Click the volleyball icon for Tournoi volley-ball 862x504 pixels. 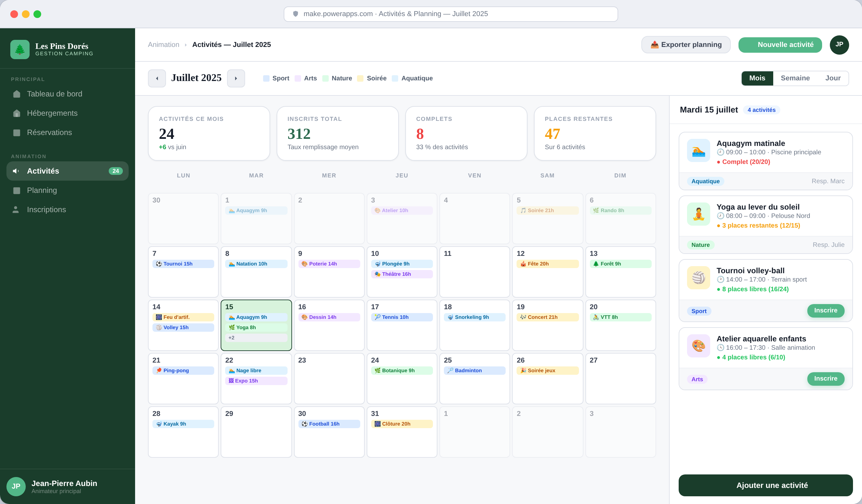[698, 278]
